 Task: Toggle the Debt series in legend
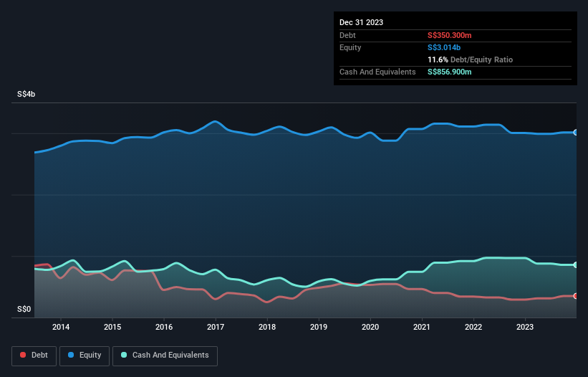pyautogui.click(x=33, y=355)
